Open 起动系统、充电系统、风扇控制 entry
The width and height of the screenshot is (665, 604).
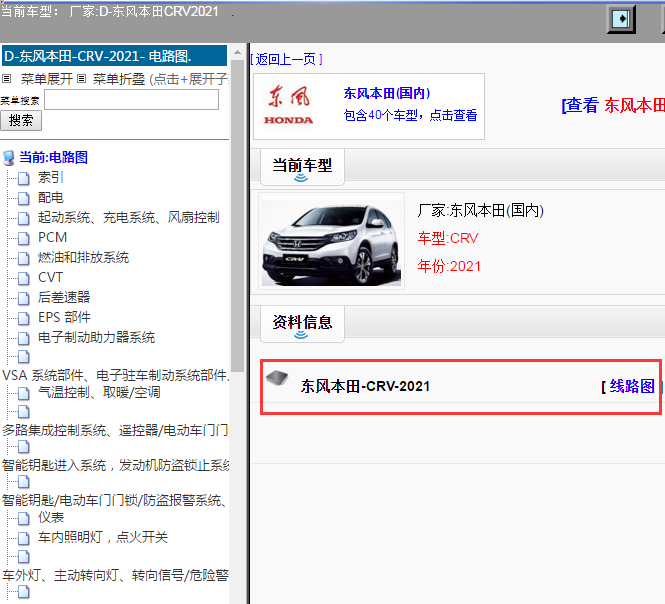(x=129, y=217)
